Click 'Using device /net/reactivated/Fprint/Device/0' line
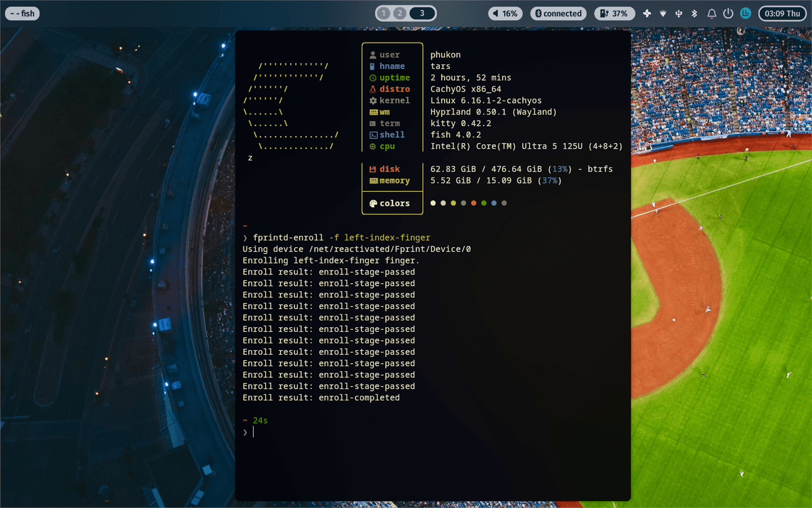Viewport: 812px width, 508px height. click(357, 249)
